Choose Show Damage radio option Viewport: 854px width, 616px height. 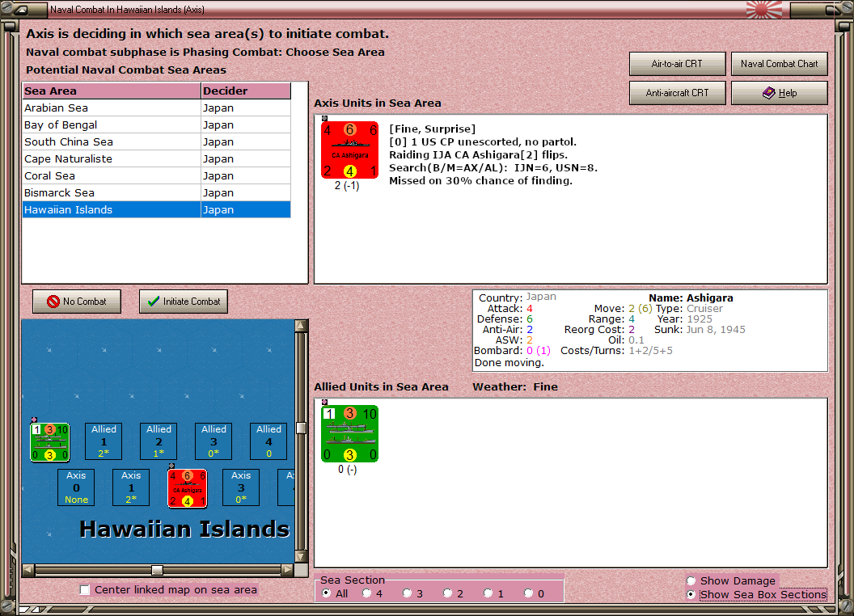(691, 580)
